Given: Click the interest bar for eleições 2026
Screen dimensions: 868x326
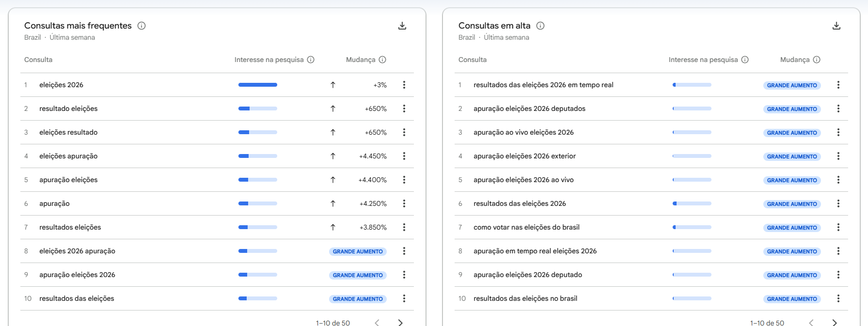Looking at the screenshot, I should point(258,85).
